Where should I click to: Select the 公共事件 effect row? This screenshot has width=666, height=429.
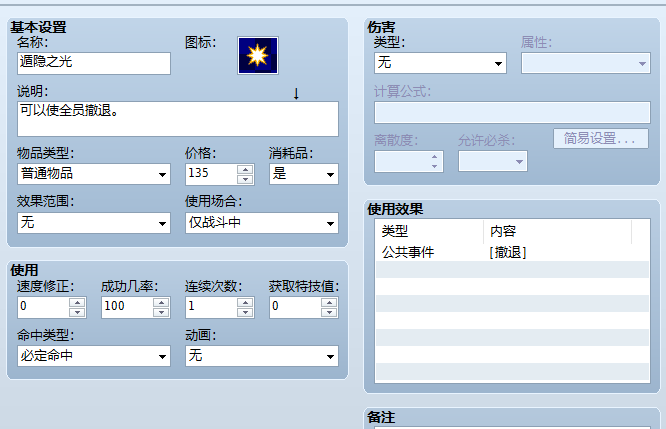[512, 253]
